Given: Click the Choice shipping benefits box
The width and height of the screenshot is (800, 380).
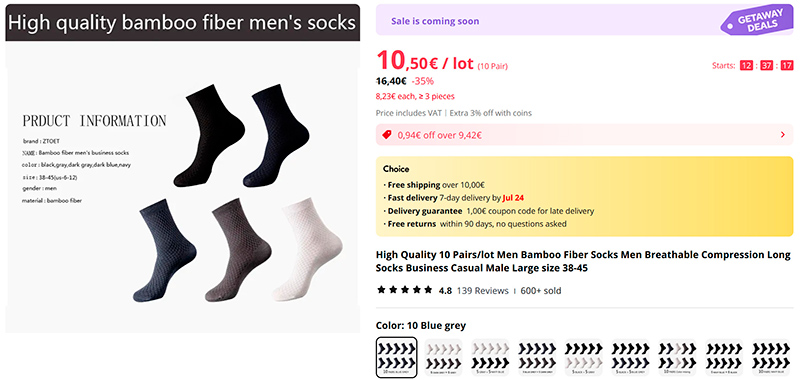Looking at the screenshot, I should tap(585, 196).
